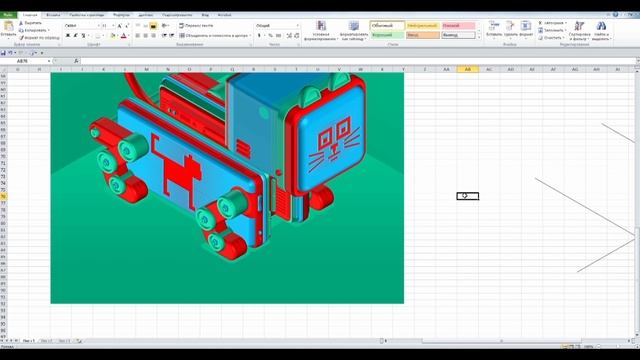Toggle Underline formatting
The height and width of the screenshot is (360, 640).
click(x=83, y=36)
